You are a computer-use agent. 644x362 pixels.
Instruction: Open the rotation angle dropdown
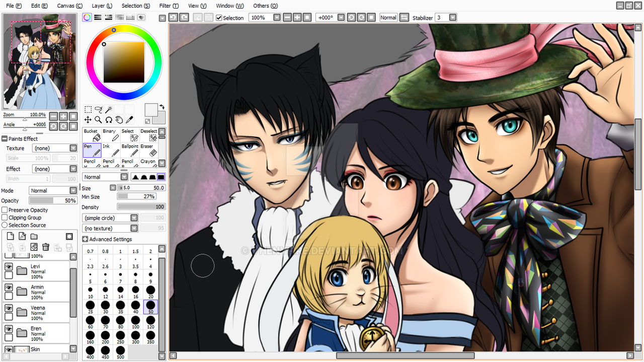(x=341, y=17)
